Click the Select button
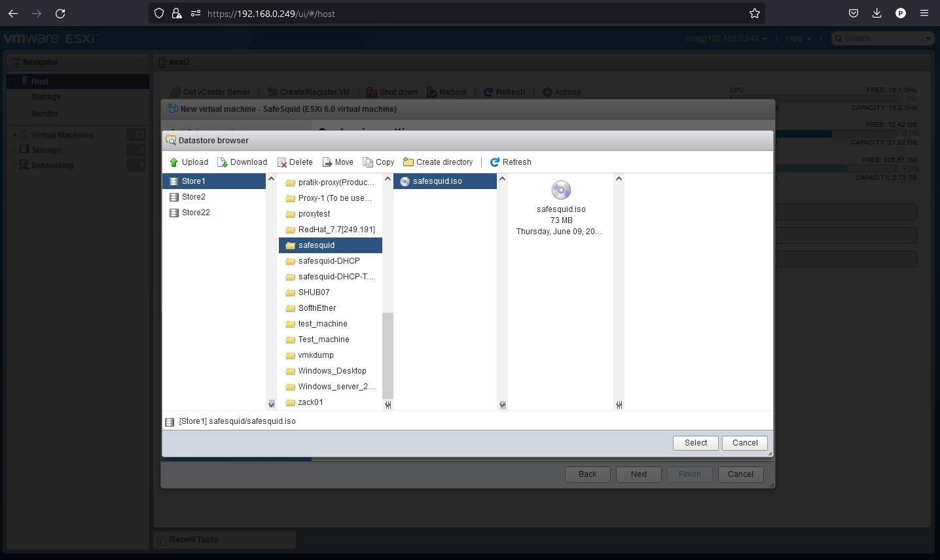This screenshot has height=560, width=940. [696, 443]
